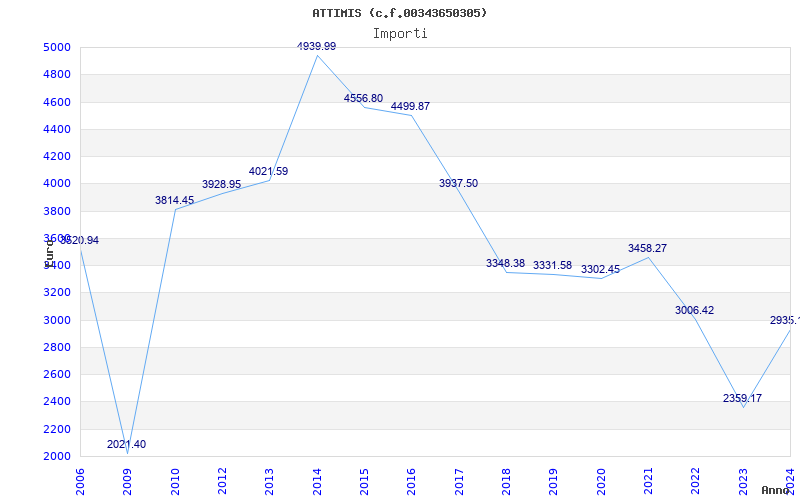Click the Anno axis title

(775, 490)
